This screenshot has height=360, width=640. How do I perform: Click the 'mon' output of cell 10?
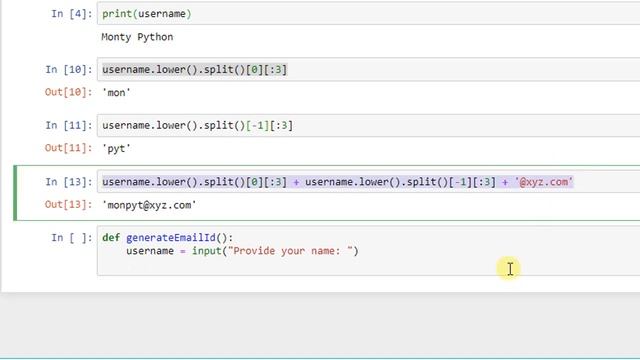click(116, 93)
